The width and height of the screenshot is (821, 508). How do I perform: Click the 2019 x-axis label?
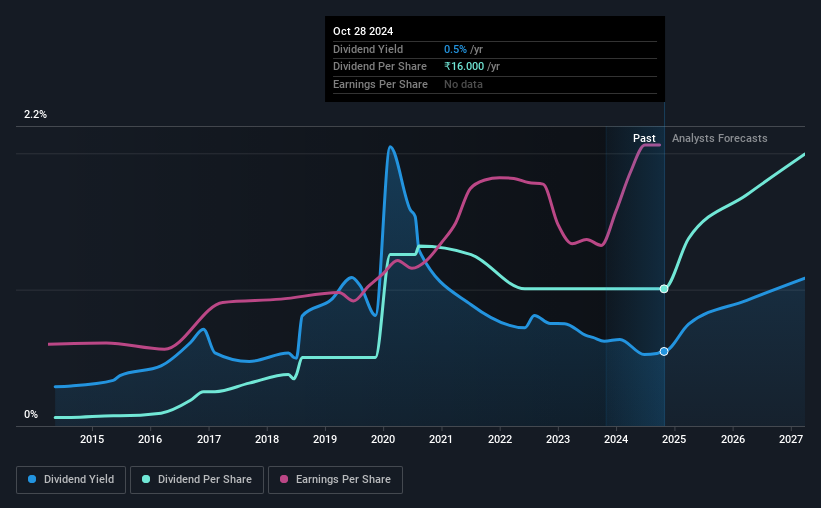pos(325,439)
